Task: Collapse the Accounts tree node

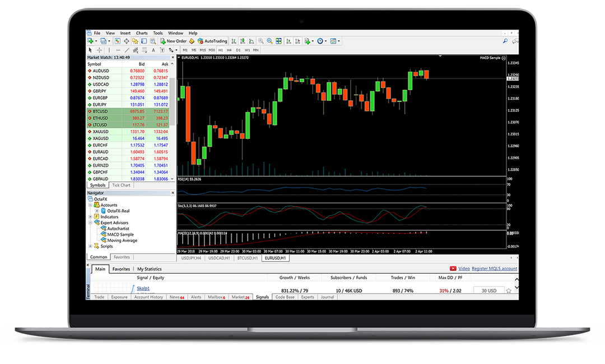Action: 90,205
